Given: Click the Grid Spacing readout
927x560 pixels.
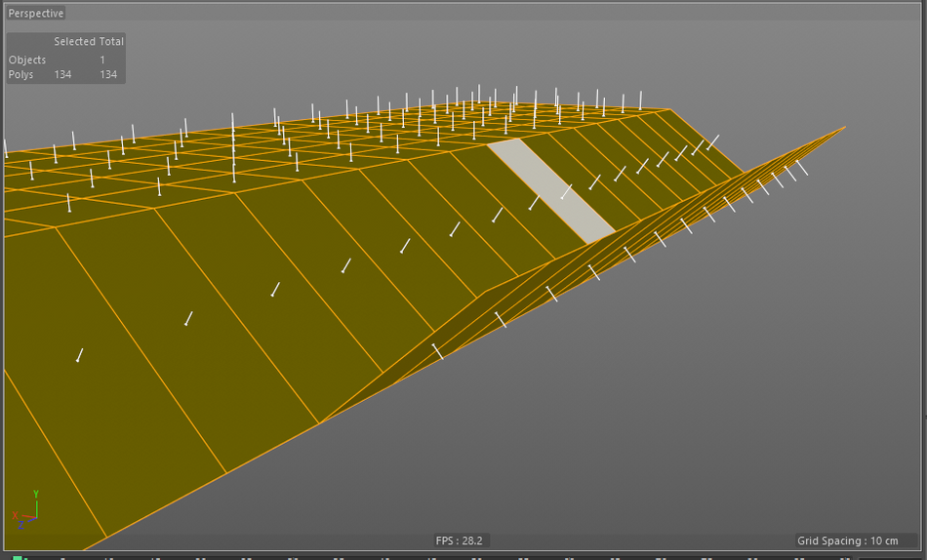Looking at the screenshot, I should [847, 540].
